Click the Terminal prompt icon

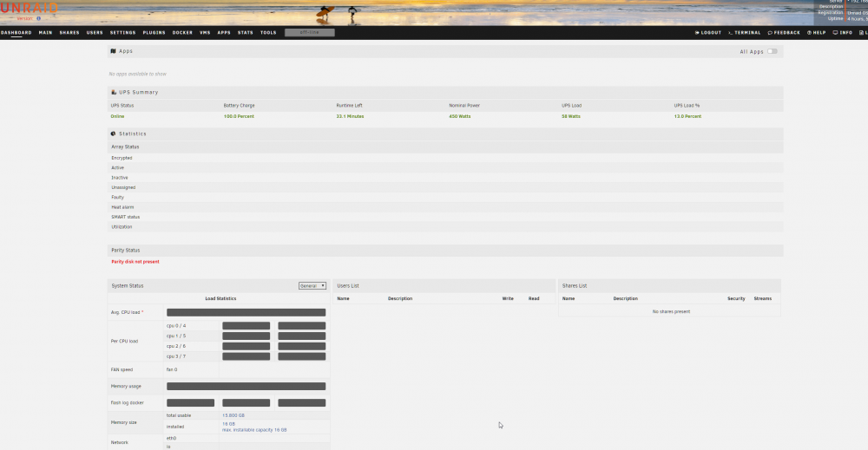pos(730,33)
